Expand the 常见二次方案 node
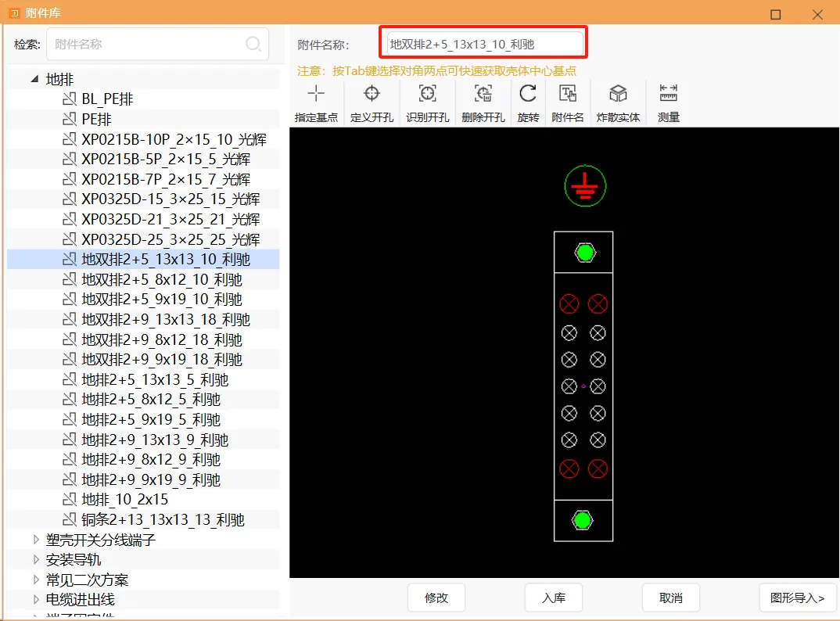The height and width of the screenshot is (621, 840). pos(36,580)
